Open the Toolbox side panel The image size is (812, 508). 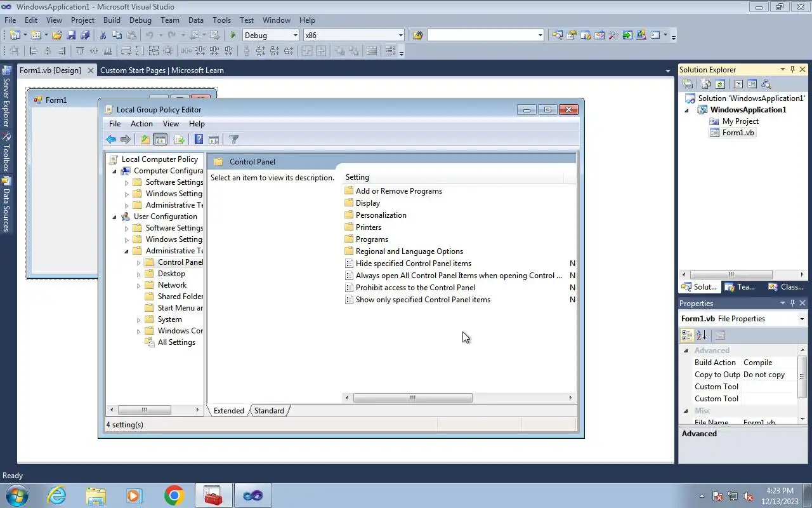(6, 153)
